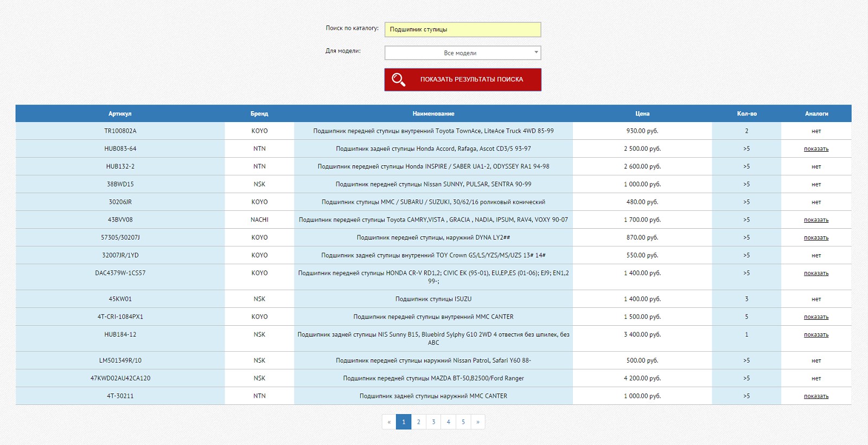868x445 pixels.
Task: Select article cell '32007JR/1YD'
Action: 120,255
